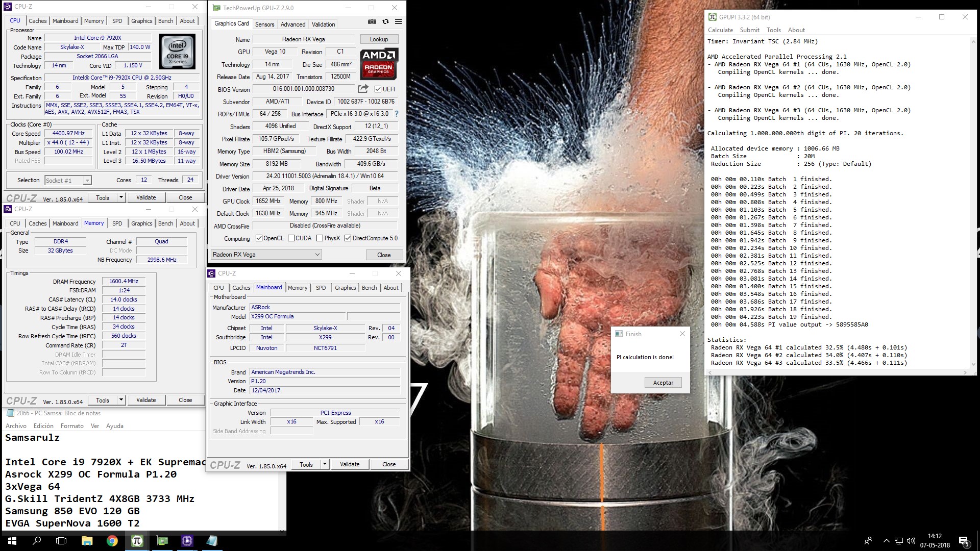980x551 pixels.
Task: Select the GPU-Z taskbar icon
Action: [x=162, y=541]
